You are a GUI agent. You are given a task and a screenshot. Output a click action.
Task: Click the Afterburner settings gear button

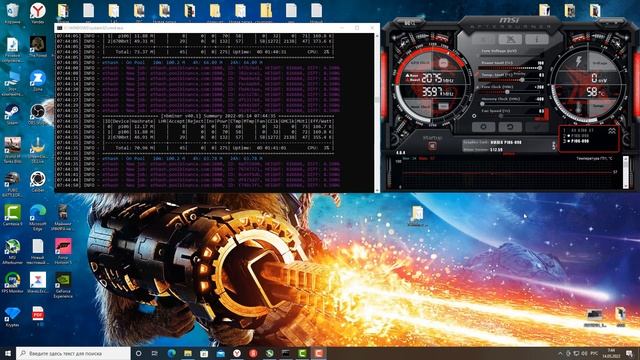tap(483, 127)
